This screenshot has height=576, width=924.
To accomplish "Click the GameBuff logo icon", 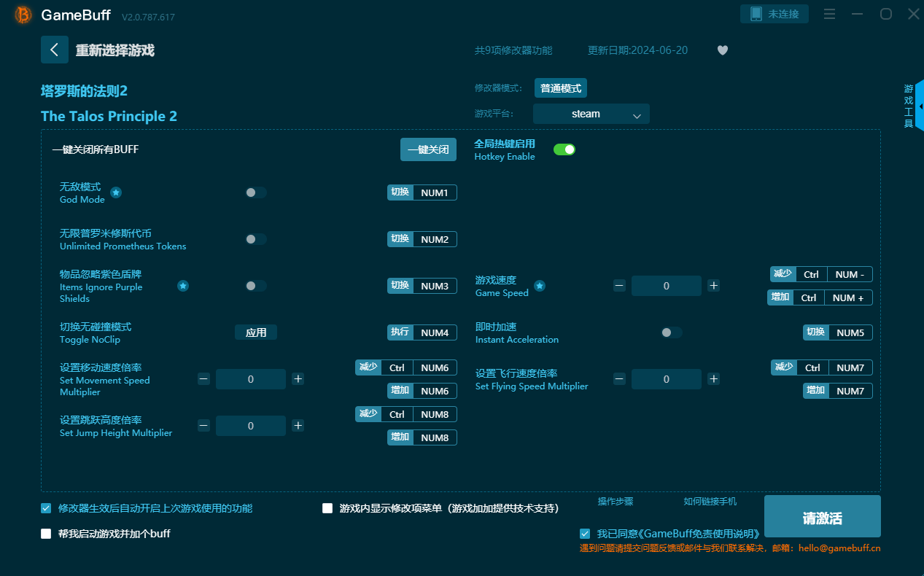I will (23, 15).
